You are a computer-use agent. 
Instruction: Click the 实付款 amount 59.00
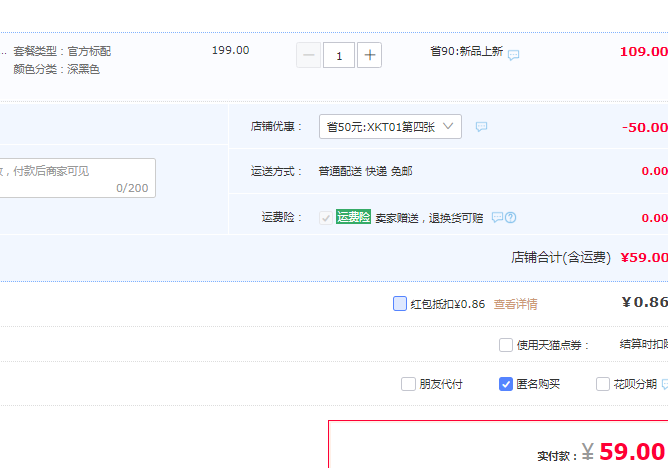tap(632, 451)
